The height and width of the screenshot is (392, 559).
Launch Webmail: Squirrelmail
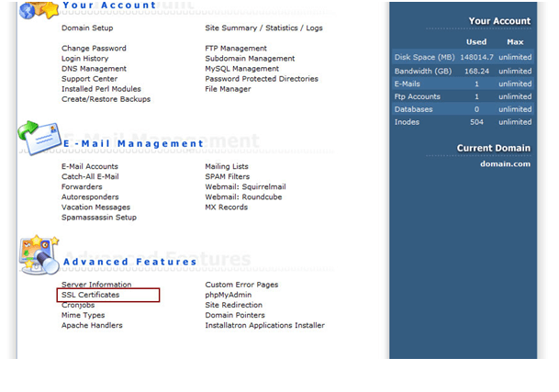[246, 187]
